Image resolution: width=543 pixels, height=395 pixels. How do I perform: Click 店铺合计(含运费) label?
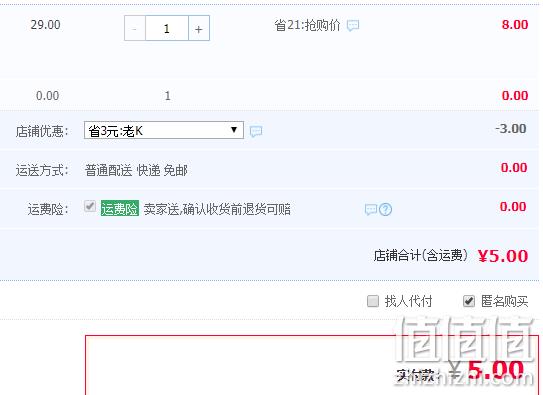pos(420,255)
